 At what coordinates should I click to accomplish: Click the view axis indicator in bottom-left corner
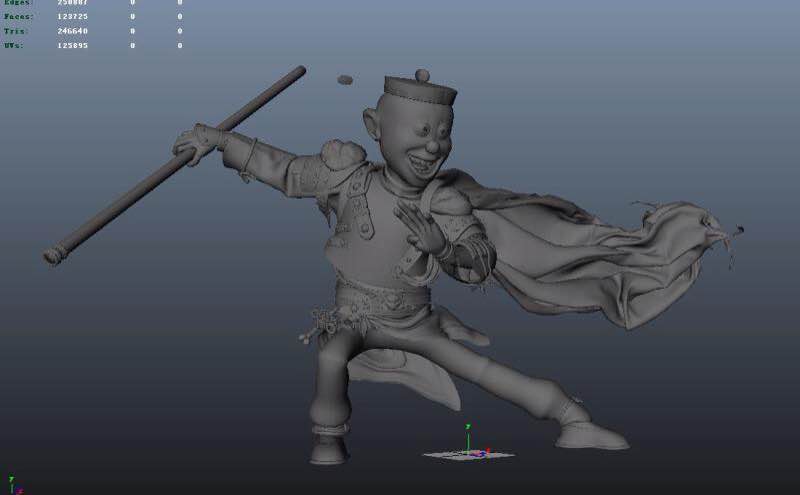(x=14, y=485)
